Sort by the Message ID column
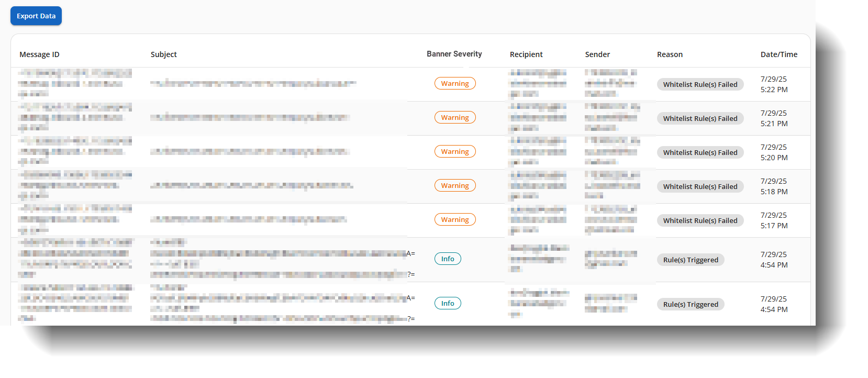The height and width of the screenshot is (378, 868). pyautogui.click(x=39, y=54)
